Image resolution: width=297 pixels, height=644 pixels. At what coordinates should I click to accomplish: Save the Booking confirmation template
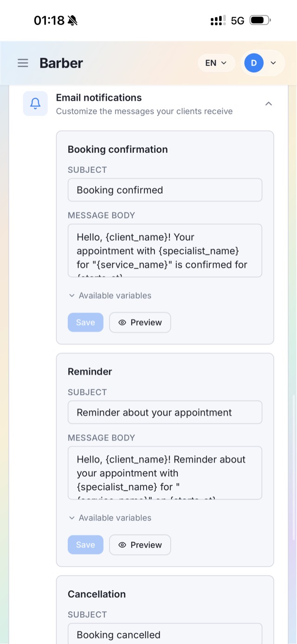pyautogui.click(x=85, y=323)
